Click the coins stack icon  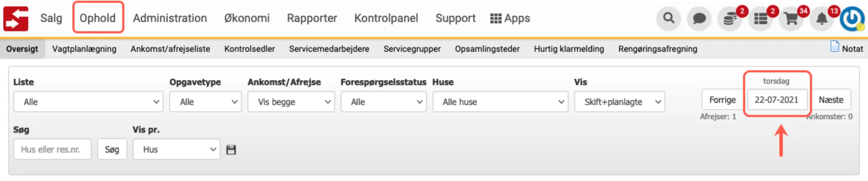(730, 18)
